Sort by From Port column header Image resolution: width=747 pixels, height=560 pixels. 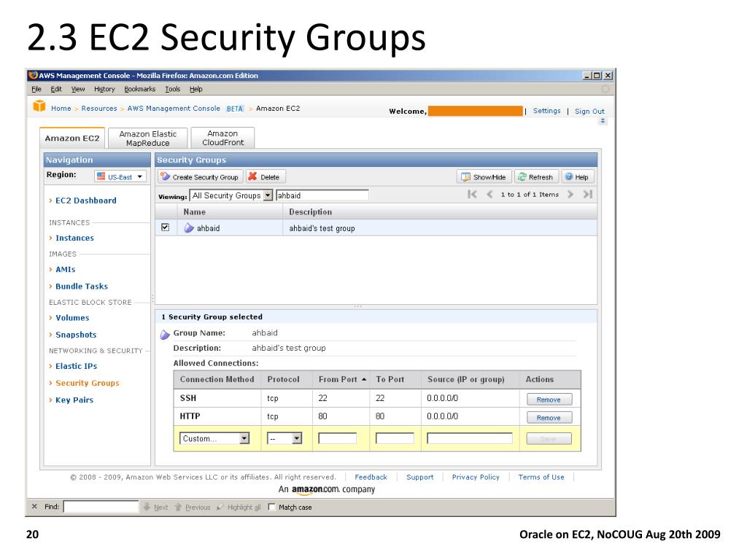pyautogui.click(x=342, y=379)
